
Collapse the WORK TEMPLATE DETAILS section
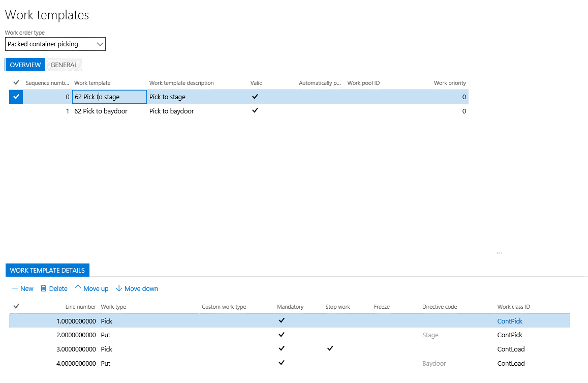(48, 270)
